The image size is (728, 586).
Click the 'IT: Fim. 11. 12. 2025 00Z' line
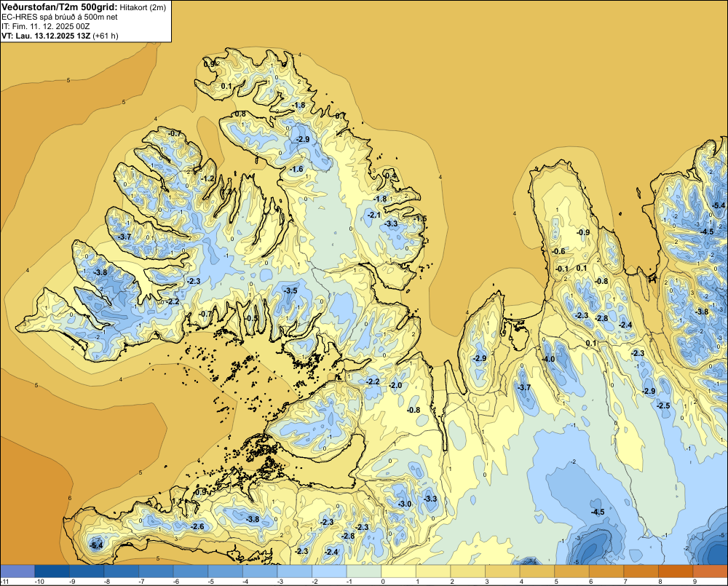tap(46, 26)
